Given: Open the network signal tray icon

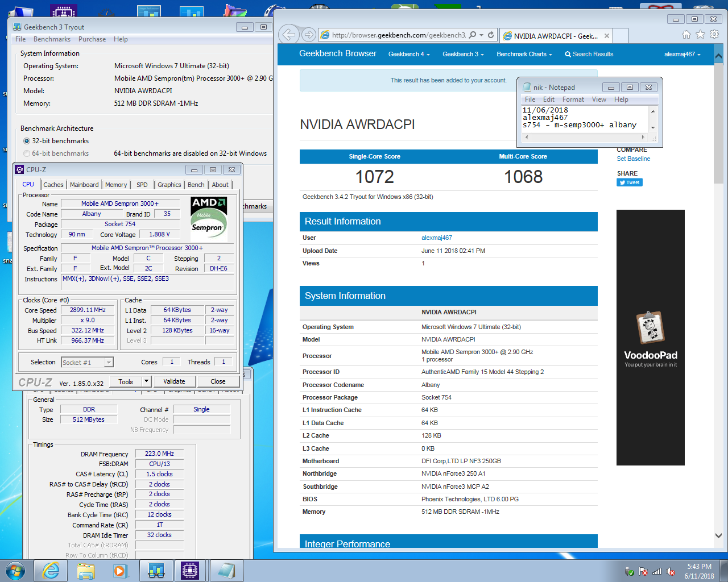Looking at the screenshot, I should tap(657, 571).
